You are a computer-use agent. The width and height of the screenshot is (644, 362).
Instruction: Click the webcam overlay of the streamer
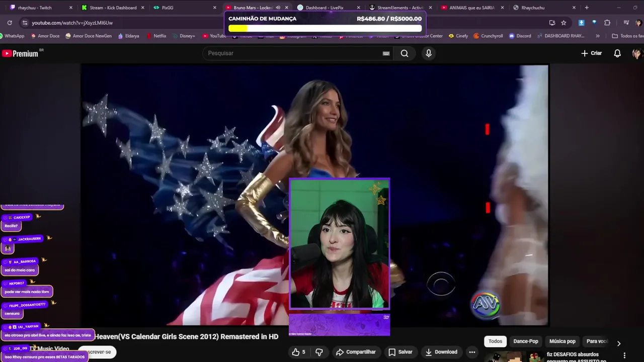coord(339,243)
